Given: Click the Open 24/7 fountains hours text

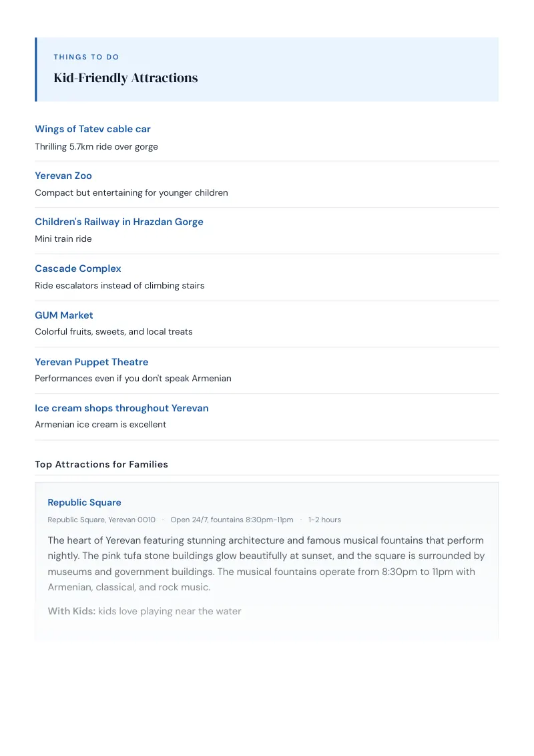Looking at the screenshot, I should [x=232, y=520].
